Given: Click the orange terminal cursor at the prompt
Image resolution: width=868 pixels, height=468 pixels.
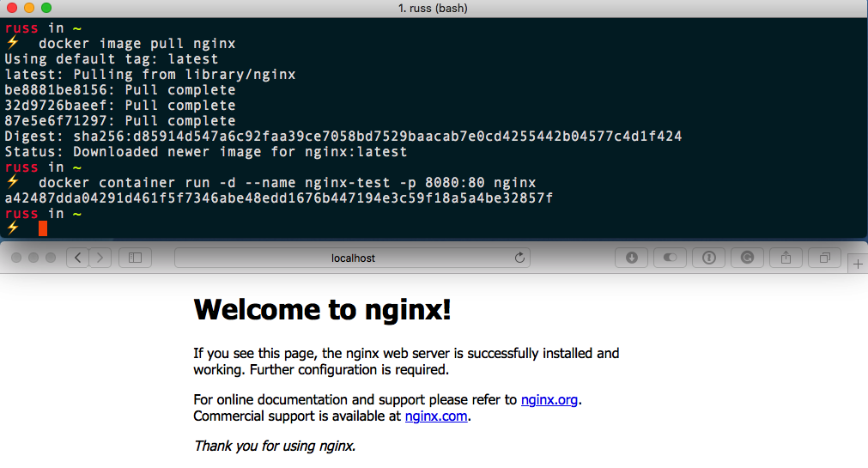Looking at the screenshot, I should pos(43,228).
